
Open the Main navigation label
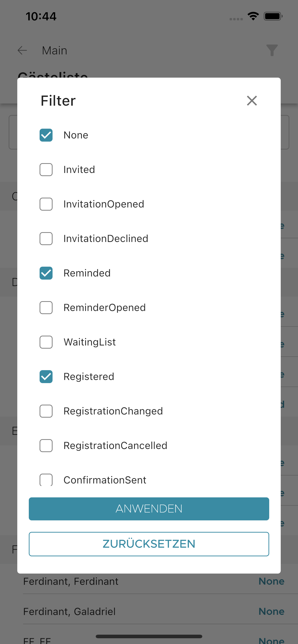55,51
